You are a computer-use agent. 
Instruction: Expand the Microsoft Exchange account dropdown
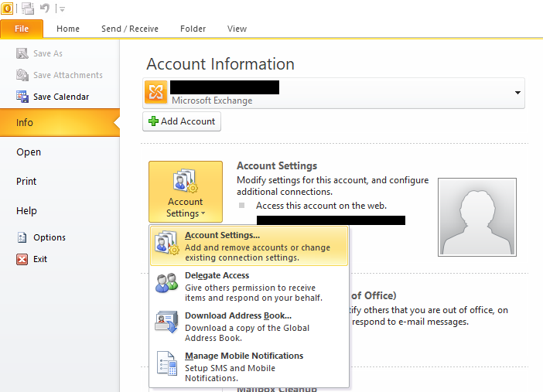pos(517,93)
